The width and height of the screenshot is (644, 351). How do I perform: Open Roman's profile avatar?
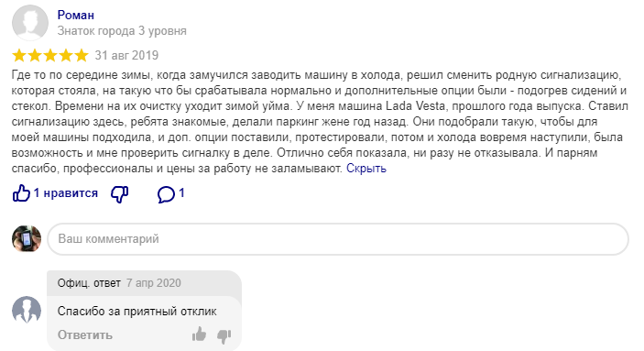tap(30, 23)
